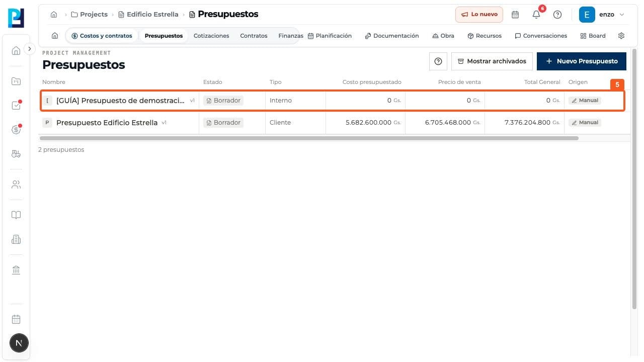Open the calendar icon at sidebar bottom
This screenshot has width=644, height=362.
pyautogui.click(x=16, y=319)
